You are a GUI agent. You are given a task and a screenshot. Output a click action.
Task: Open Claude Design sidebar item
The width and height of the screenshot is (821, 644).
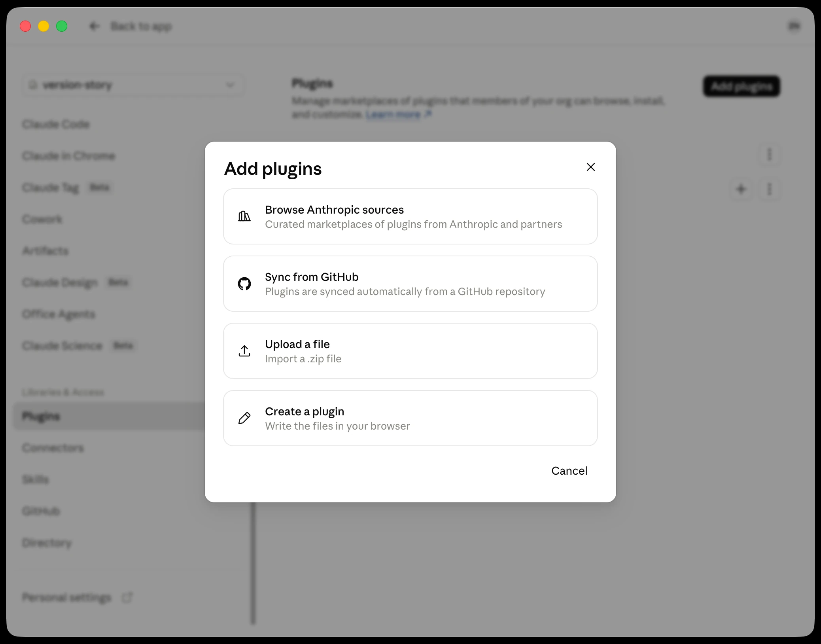[x=60, y=282]
